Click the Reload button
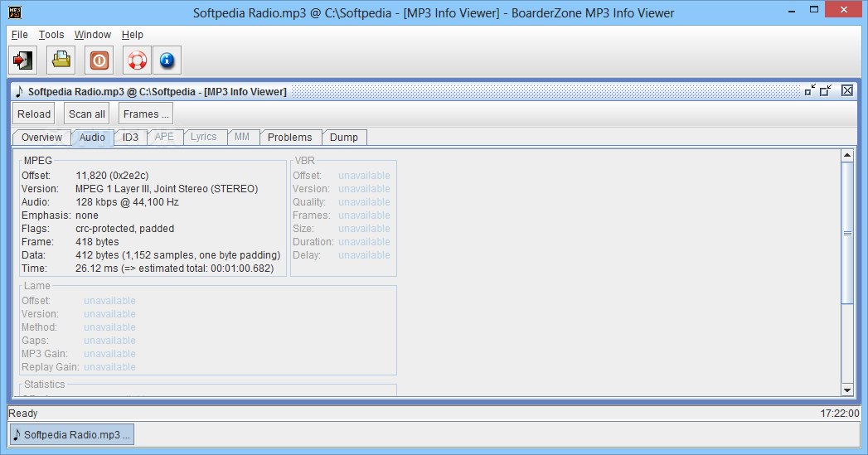The image size is (868, 455). click(34, 114)
